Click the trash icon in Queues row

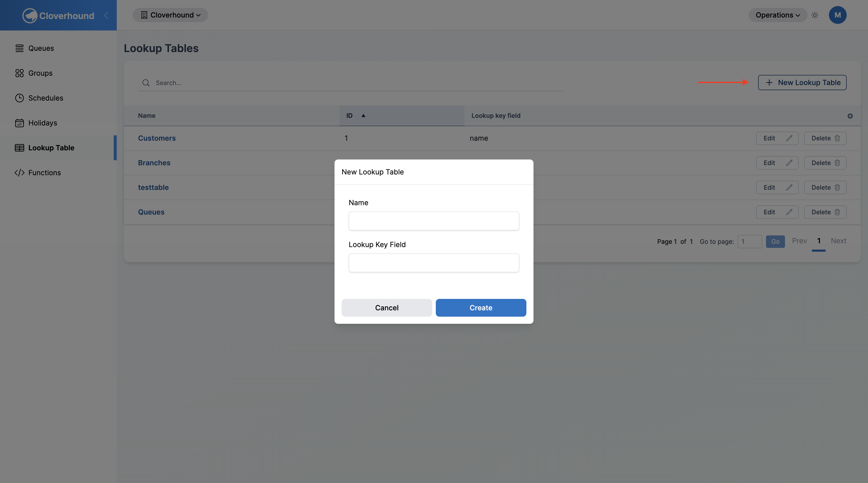(837, 212)
